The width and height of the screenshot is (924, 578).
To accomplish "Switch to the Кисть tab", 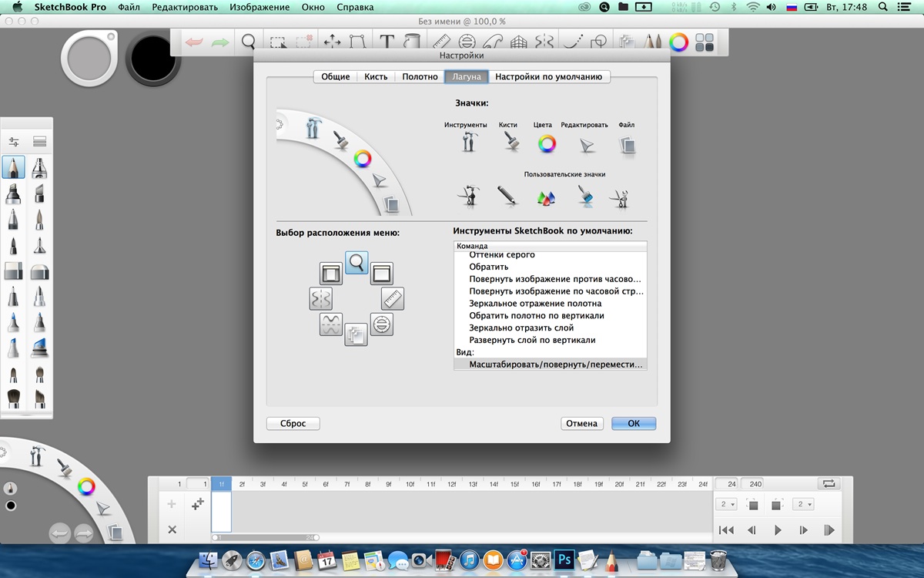I will click(376, 76).
